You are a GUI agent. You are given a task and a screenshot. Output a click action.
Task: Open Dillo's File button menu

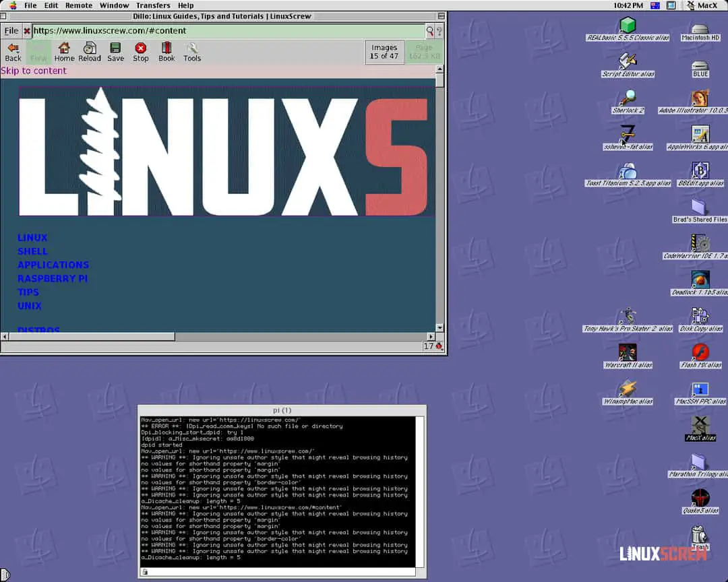pyautogui.click(x=11, y=31)
